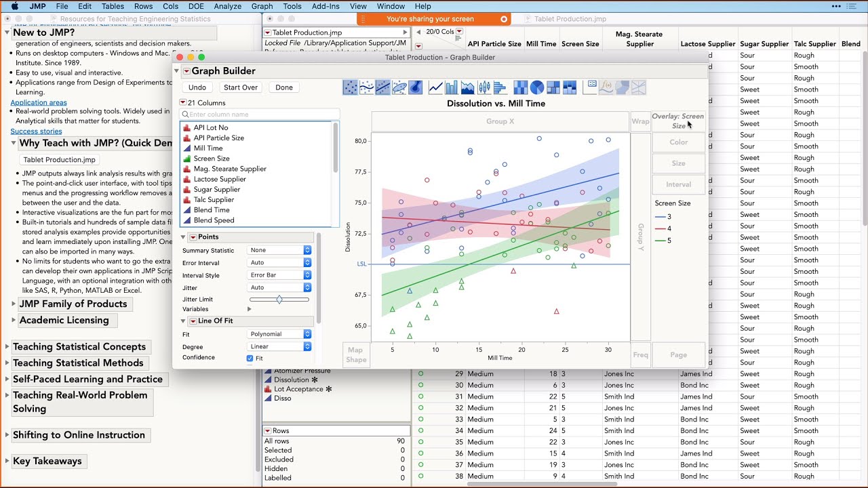The image size is (868, 488).
Task: Open the Rows panel red triangle menu
Action: [x=268, y=431]
